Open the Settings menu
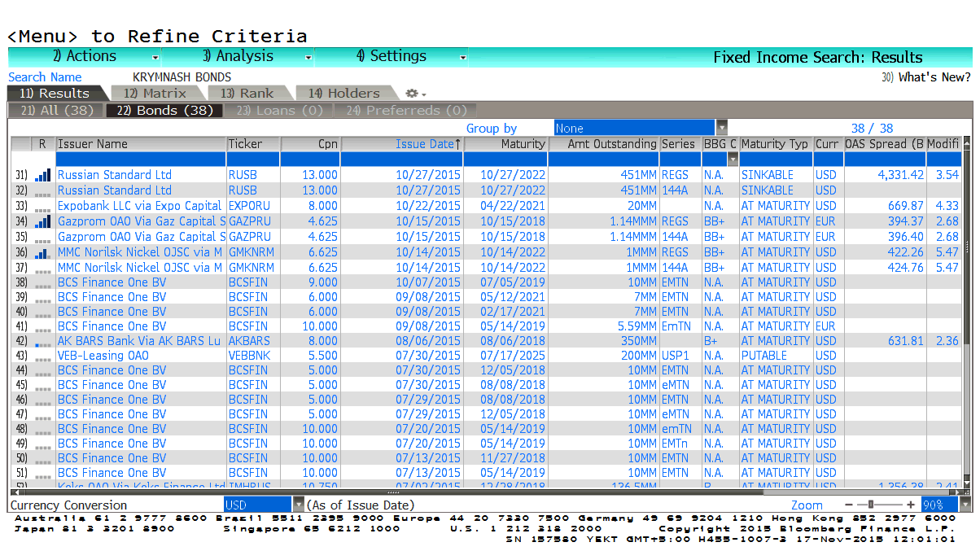The width and height of the screenshot is (980, 551). coord(391,57)
